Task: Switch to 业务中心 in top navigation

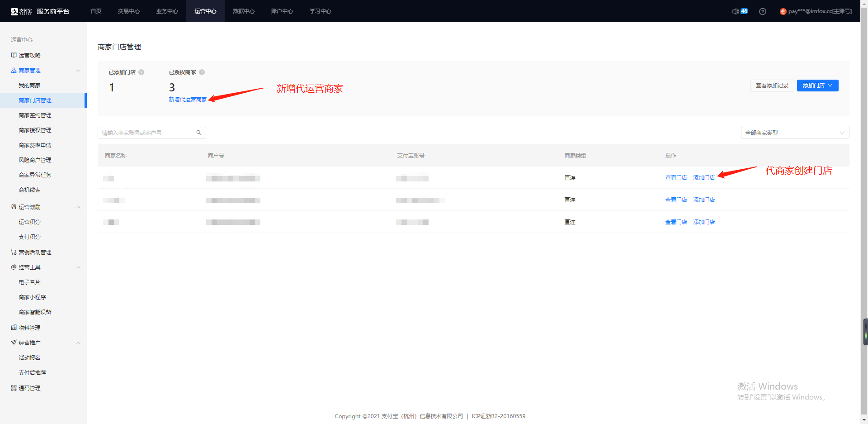Action: tap(167, 11)
